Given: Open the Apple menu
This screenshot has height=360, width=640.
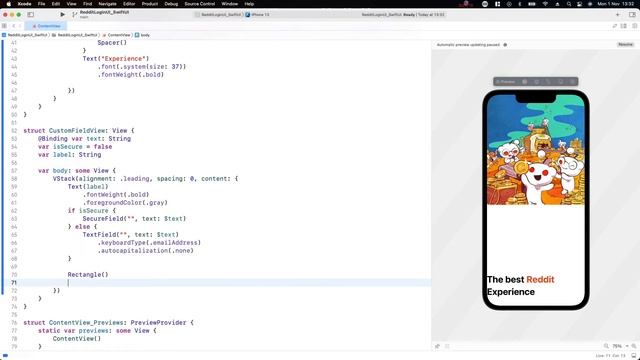Looking at the screenshot, I should (9, 4).
